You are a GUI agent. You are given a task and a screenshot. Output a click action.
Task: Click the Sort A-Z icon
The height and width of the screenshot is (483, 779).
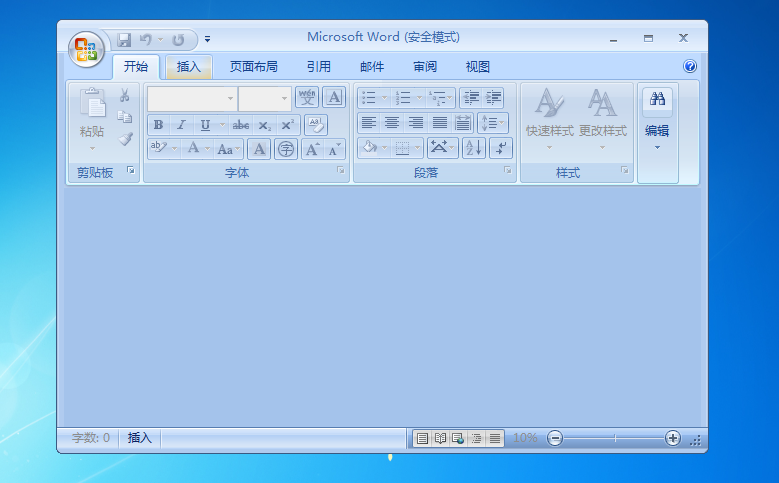[x=473, y=148]
